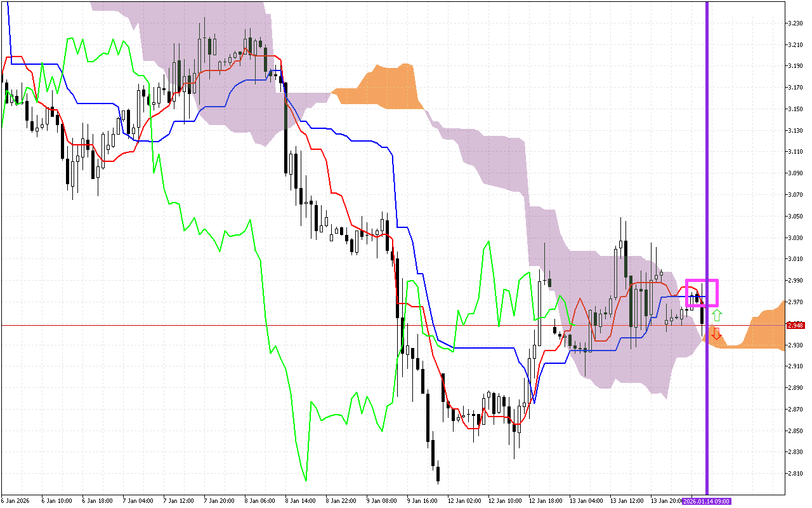Click the 13 Jan 12:00 time label
The height and width of the screenshot is (508, 812).
pyautogui.click(x=627, y=501)
